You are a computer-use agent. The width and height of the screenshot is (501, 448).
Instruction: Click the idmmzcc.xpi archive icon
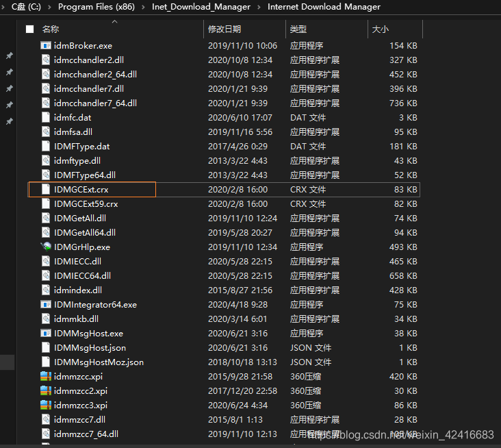46,376
